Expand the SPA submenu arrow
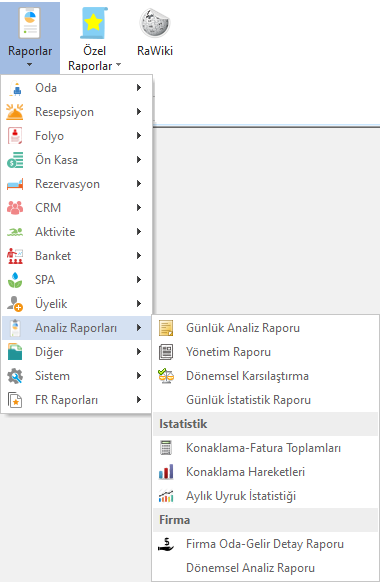The height and width of the screenshot is (582, 380). pos(139,279)
